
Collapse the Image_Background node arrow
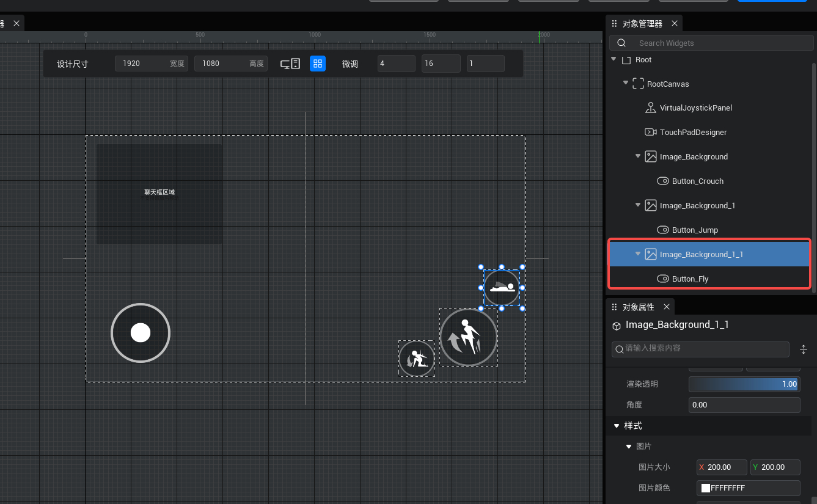click(638, 156)
